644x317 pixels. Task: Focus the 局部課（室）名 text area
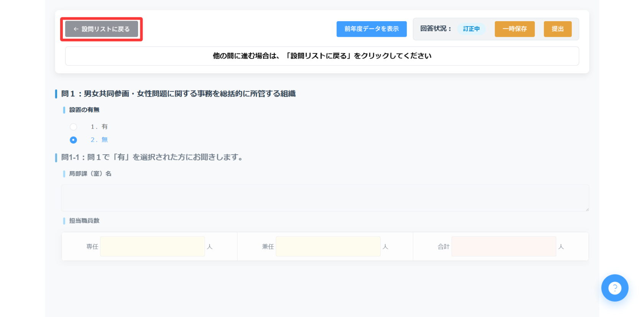[x=325, y=198]
